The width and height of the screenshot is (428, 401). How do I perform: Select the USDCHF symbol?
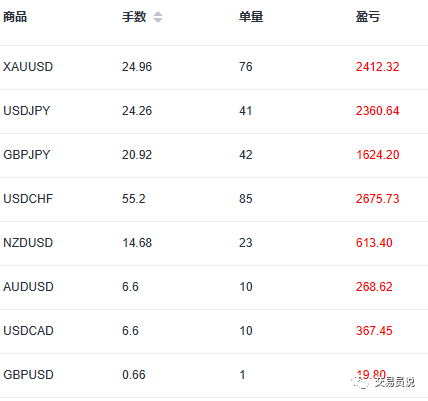click(28, 199)
